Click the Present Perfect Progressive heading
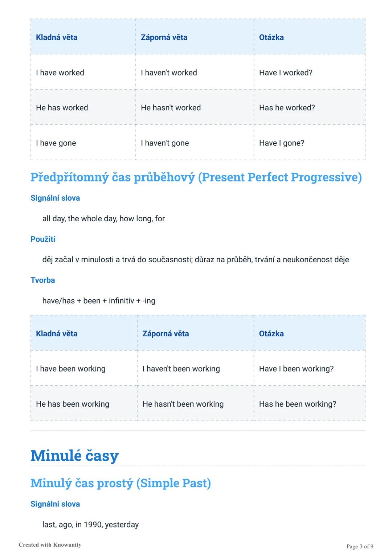 pyautogui.click(x=196, y=177)
